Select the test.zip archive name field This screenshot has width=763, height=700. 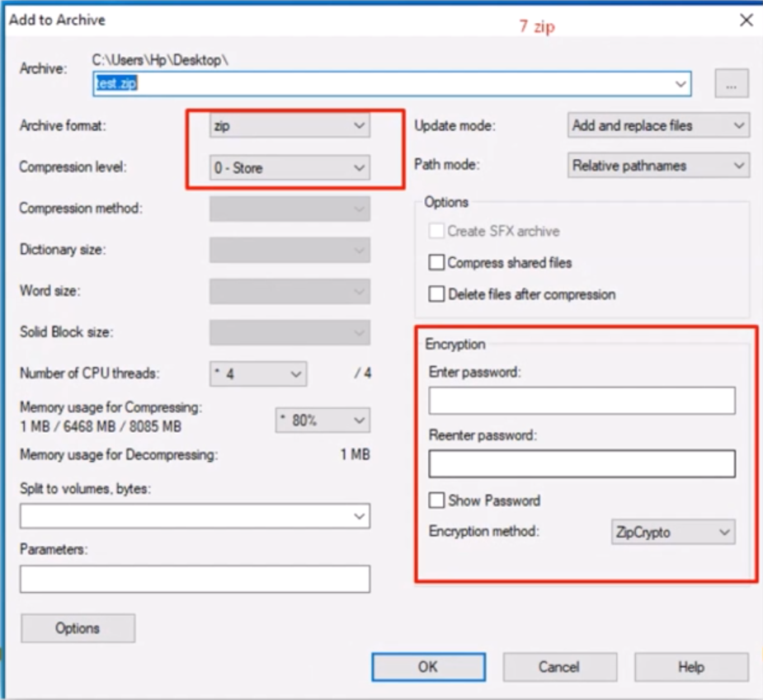click(x=330, y=83)
